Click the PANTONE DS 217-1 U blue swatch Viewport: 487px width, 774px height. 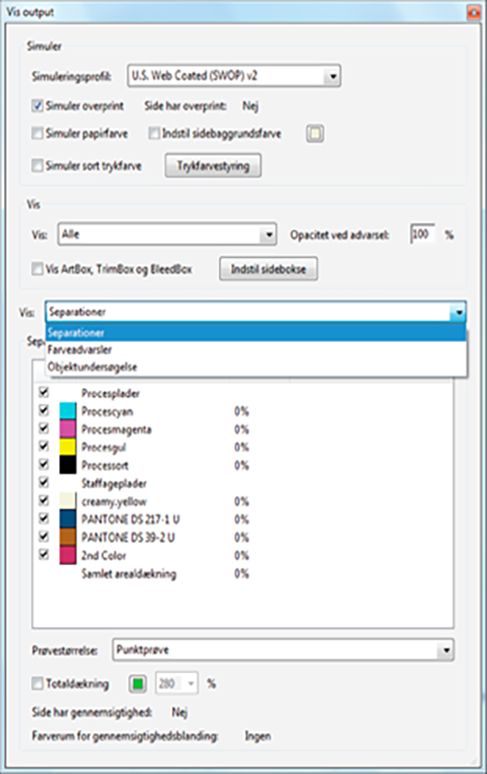(68, 519)
